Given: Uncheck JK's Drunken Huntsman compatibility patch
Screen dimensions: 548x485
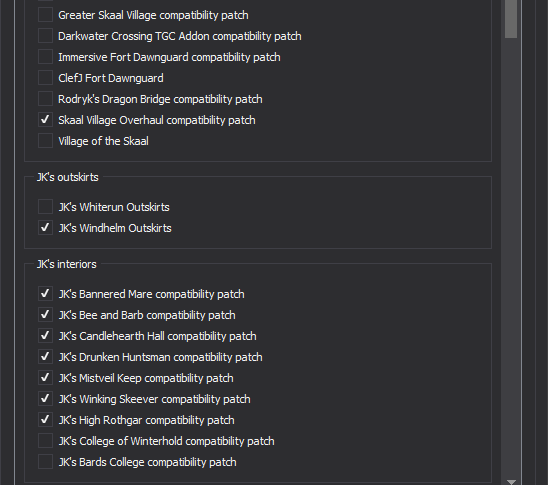Looking at the screenshot, I should [x=45, y=357].
